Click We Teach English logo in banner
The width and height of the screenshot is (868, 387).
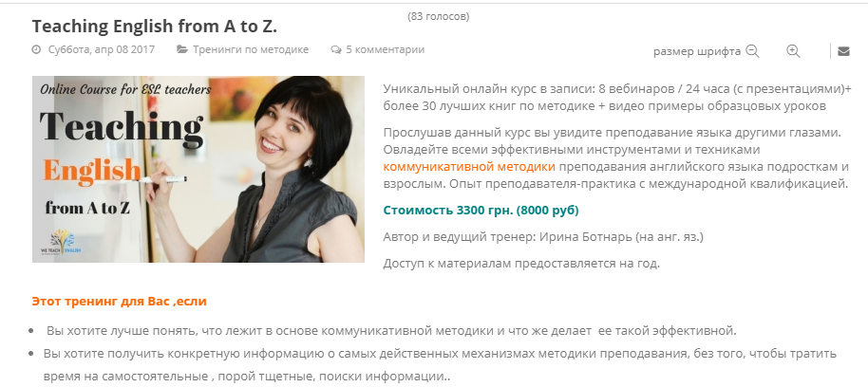(x=61, y=242)
